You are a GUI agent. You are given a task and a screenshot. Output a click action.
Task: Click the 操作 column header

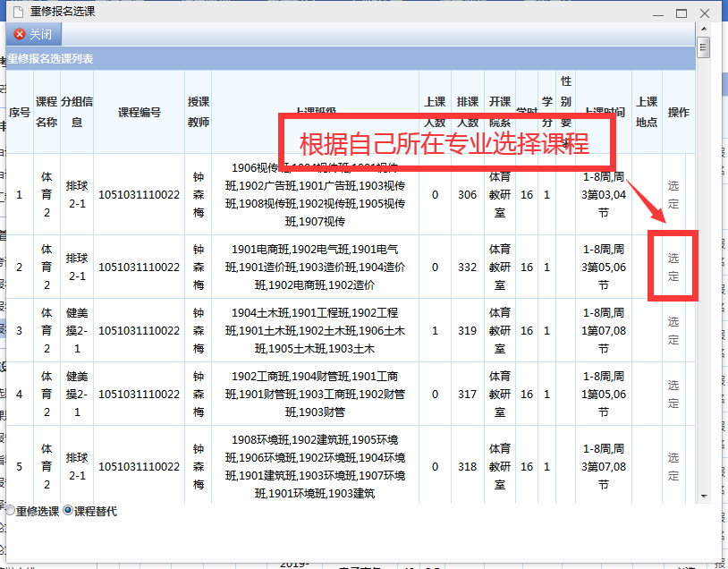(x=678, y=113)
